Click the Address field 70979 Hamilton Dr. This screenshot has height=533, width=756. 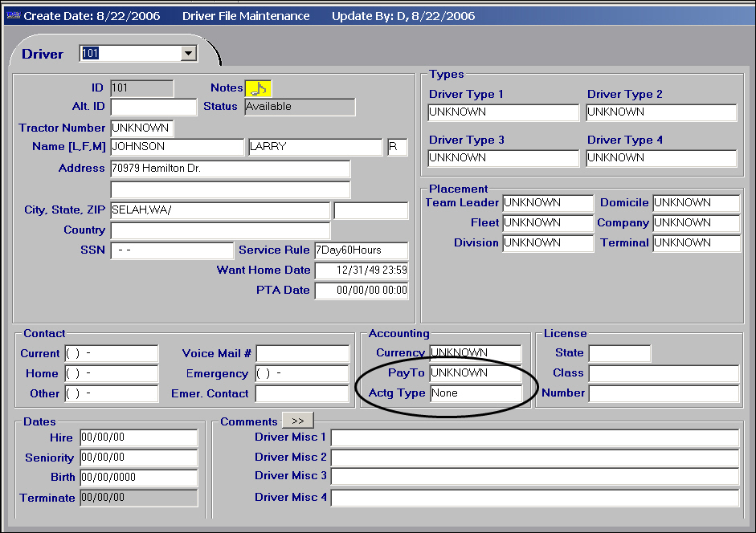231,169
